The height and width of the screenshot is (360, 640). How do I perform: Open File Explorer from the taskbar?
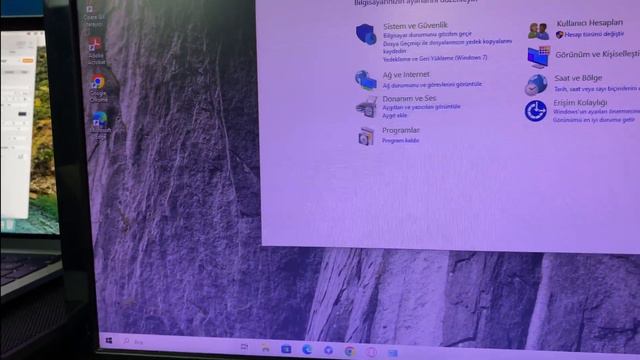coord(265,348)
